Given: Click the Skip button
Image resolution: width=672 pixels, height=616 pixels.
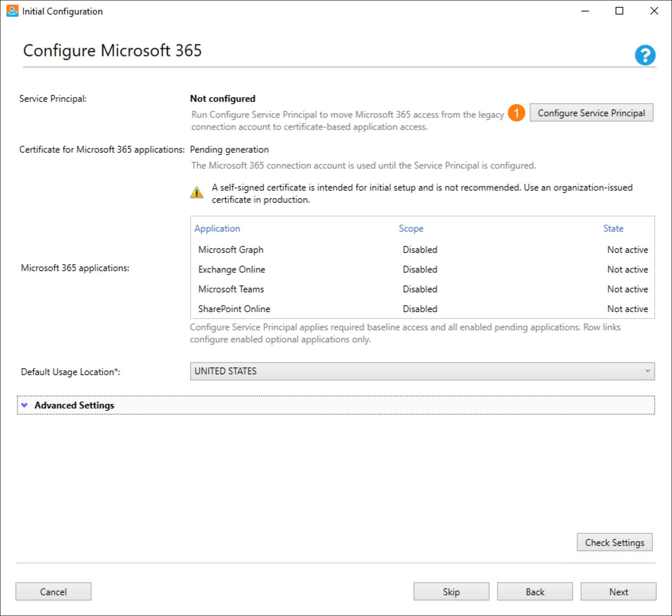Looking at the screenshot, I should click(451, 592).
